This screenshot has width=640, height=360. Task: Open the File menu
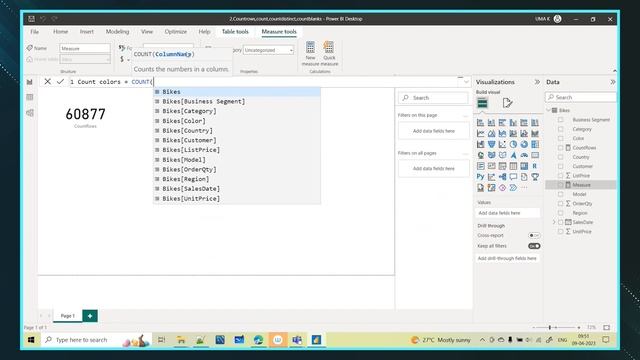click(35, 31)
